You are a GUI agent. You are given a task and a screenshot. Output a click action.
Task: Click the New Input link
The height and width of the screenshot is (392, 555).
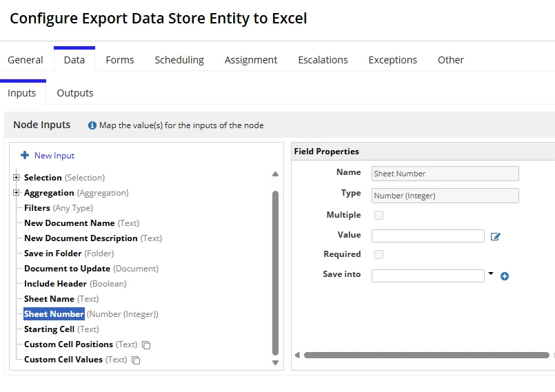pyautogui.click(x=54, y=155)
